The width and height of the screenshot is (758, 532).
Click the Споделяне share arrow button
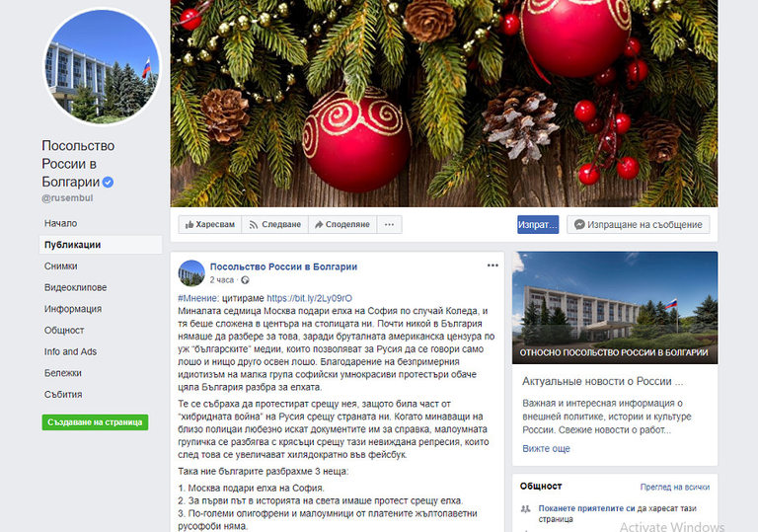[x=342, y=224]
